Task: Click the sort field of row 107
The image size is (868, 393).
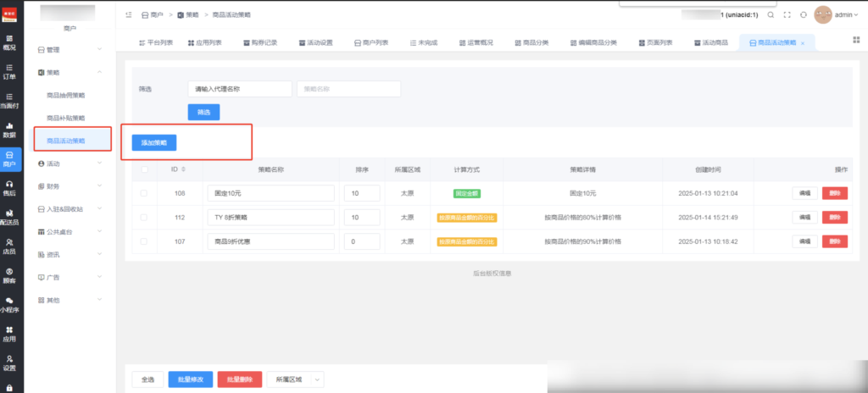Action: click(362, 241)
